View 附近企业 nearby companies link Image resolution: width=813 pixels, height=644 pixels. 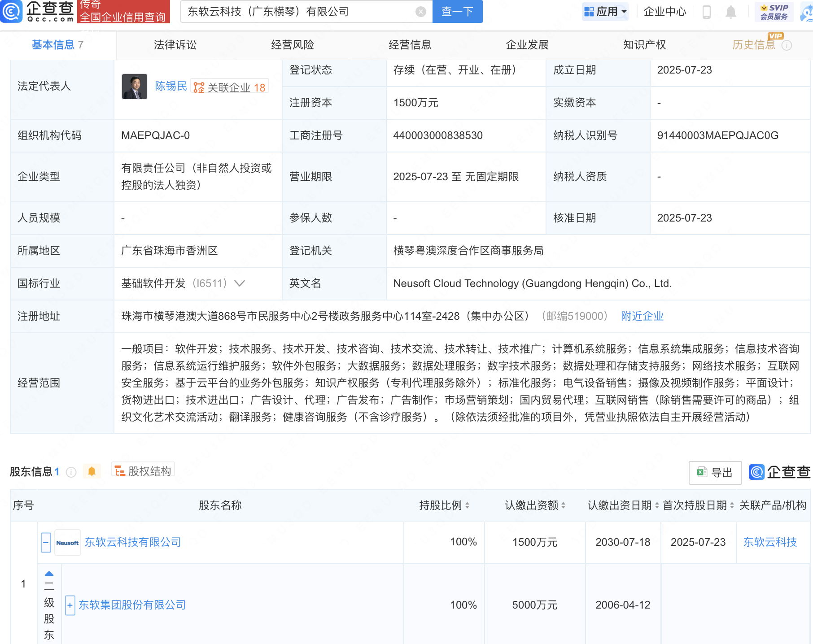642,316
